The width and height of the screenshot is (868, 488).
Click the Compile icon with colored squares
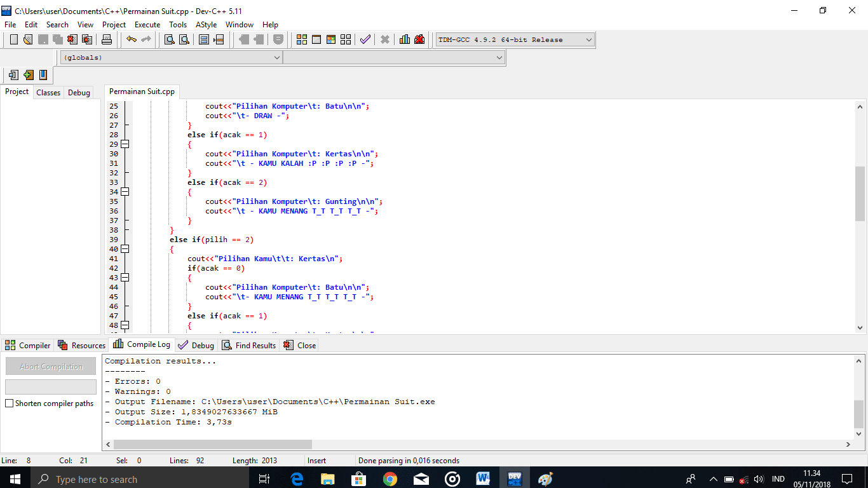[302, 39]
